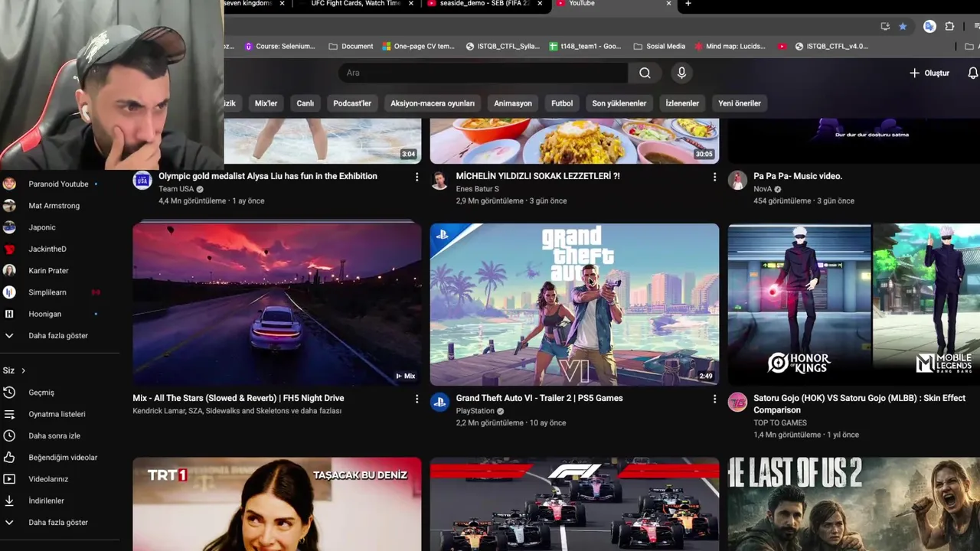Open the Course: Selenium bookmark
This screenshot has width=980, height=551.
pyautogui.click(x=279, y=46)
